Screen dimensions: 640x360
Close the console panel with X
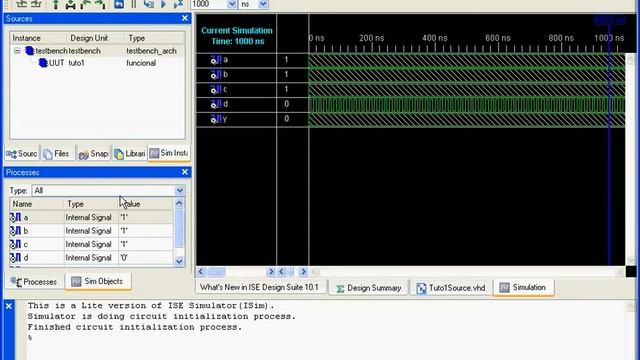[9, 306]
